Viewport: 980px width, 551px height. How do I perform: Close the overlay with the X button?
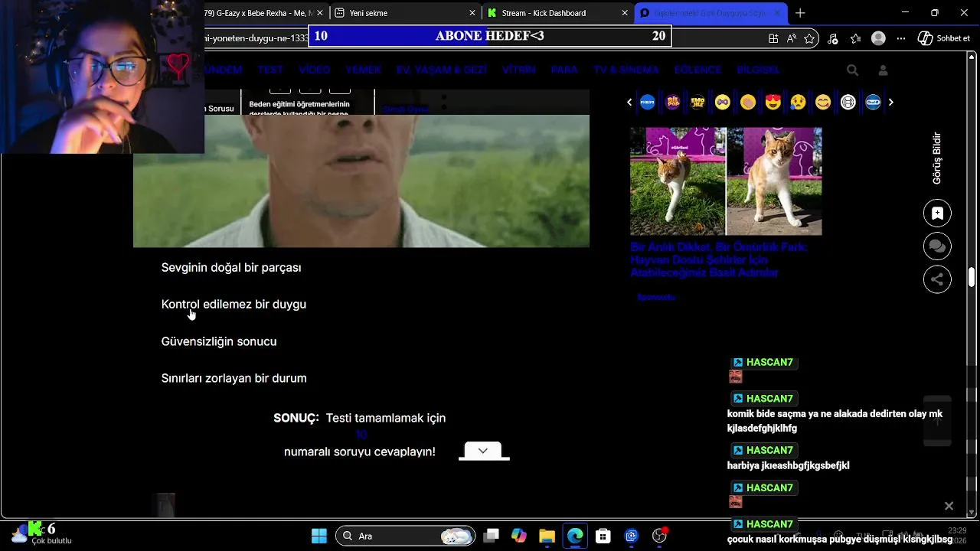pos(949,506)
